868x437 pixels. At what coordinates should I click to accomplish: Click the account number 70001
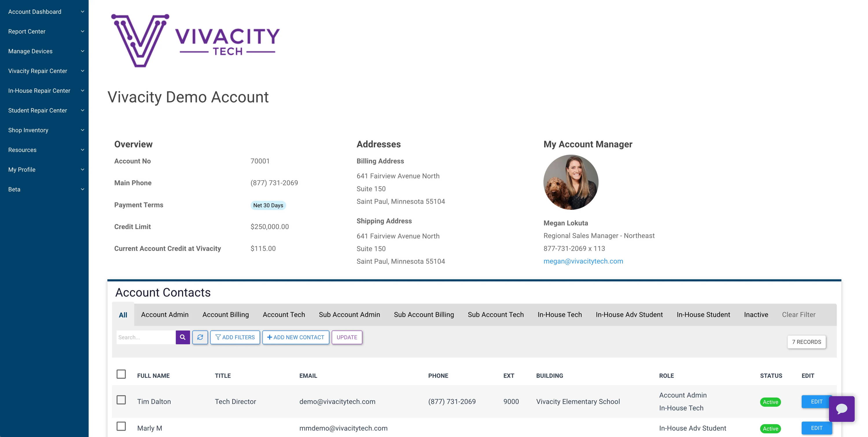[260, 161]
